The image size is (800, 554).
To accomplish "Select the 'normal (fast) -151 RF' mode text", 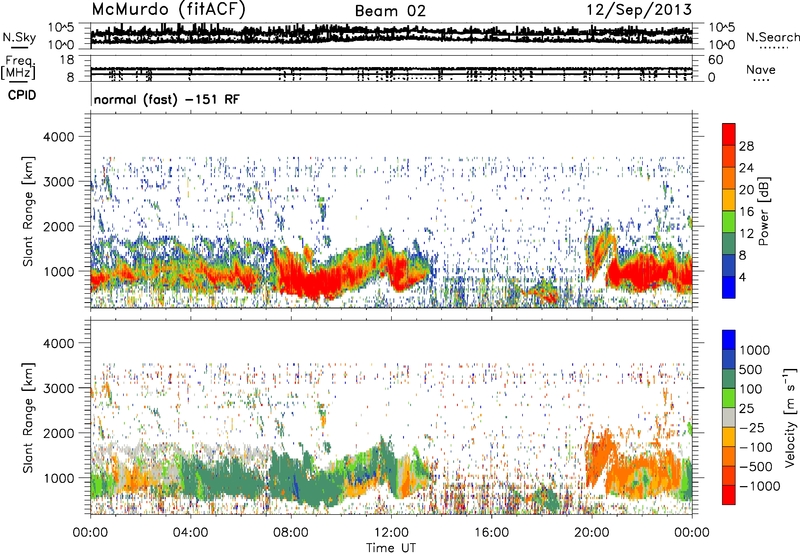I will pos(166,99).
